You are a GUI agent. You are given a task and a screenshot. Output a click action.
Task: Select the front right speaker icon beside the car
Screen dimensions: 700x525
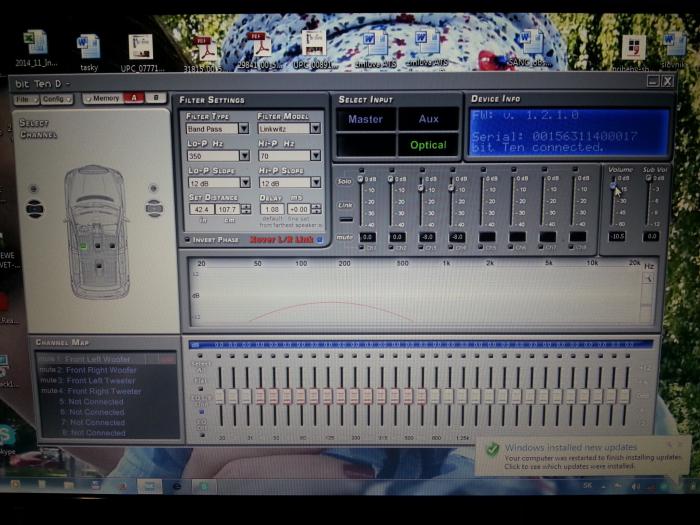pos(154,208)
